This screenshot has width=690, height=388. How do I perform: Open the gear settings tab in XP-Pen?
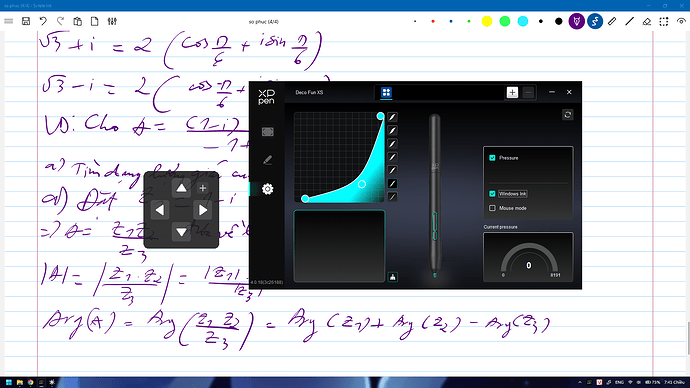tap(268, 189)
